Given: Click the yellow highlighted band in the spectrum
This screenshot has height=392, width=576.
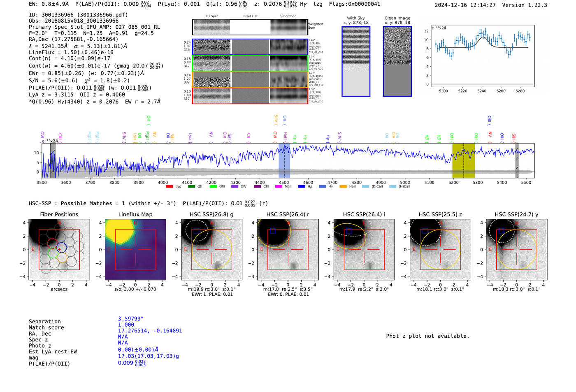Looking at the screenshot, I should click(x=464, y=161).
